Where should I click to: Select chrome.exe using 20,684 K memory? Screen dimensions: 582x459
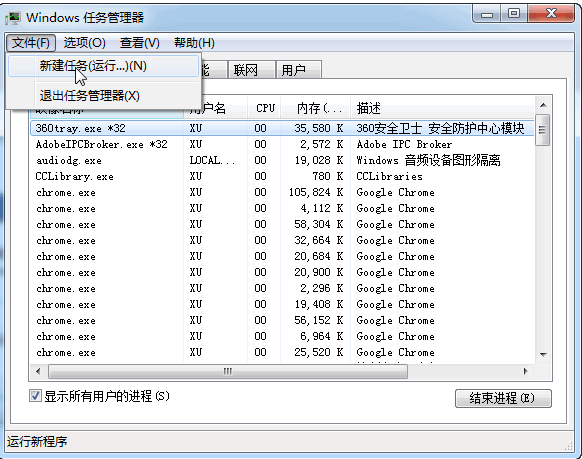[282, 256]
